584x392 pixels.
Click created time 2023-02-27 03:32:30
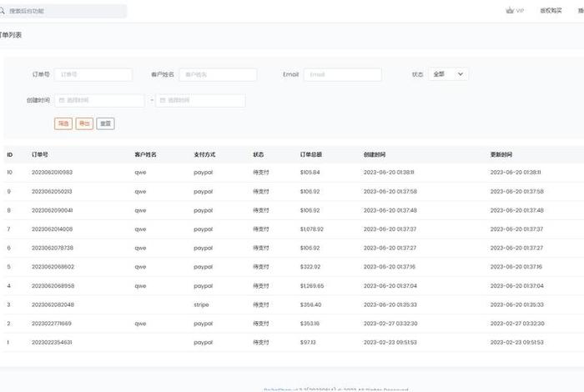[x=390, y=324]
